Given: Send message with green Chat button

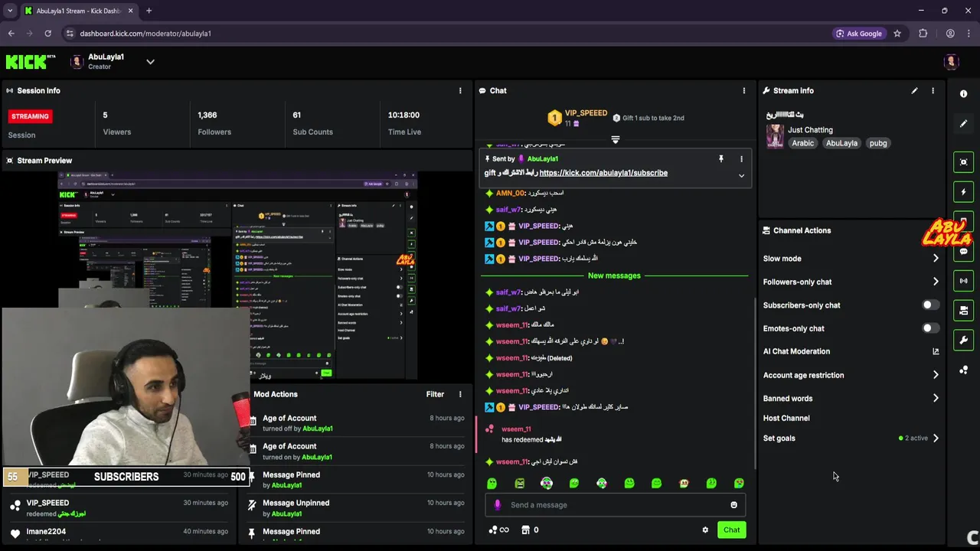Looking at the screenshot, I should 731,530.
